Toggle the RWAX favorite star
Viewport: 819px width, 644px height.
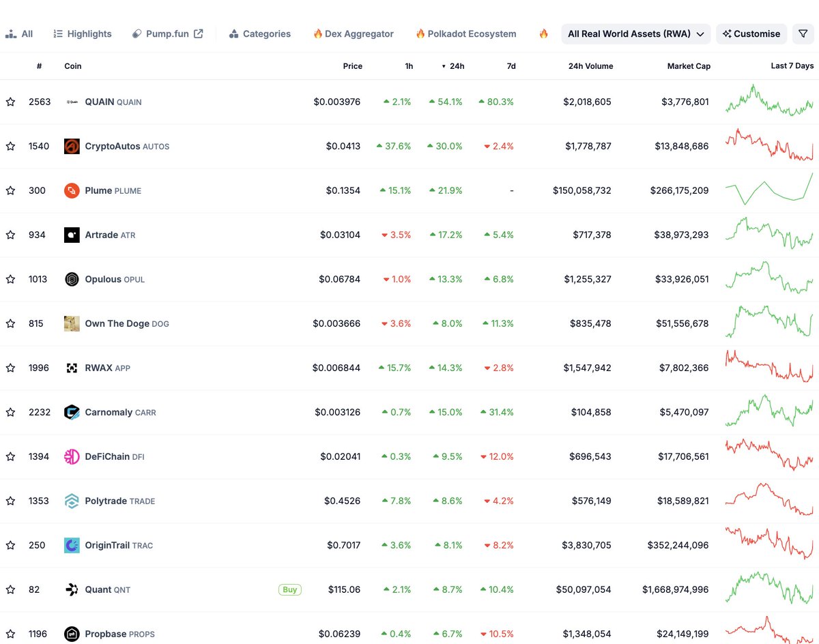10,368
